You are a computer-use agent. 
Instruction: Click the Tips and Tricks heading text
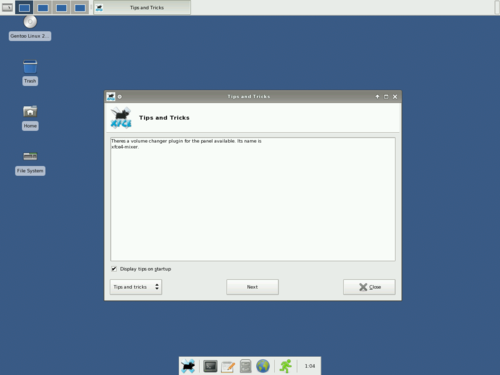pyautogui.click(x=164, y=118)
